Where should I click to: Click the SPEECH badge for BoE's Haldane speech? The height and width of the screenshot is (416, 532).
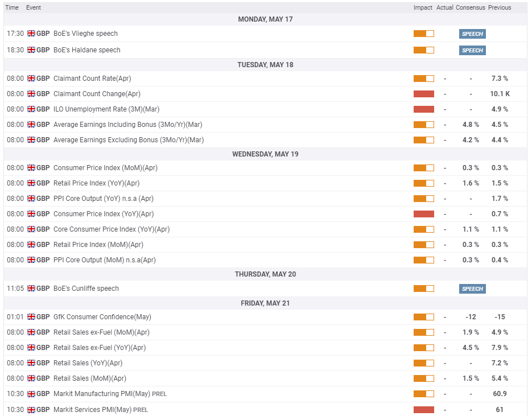(x=472, y=50)
